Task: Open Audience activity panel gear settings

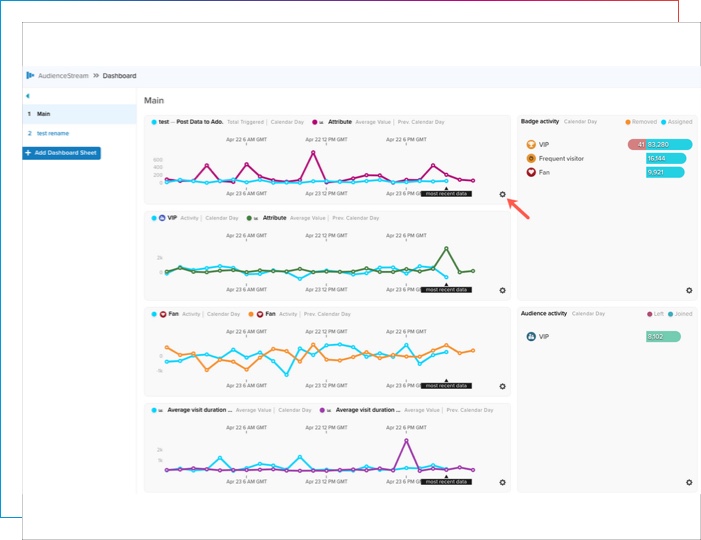Action: (689, 482)
